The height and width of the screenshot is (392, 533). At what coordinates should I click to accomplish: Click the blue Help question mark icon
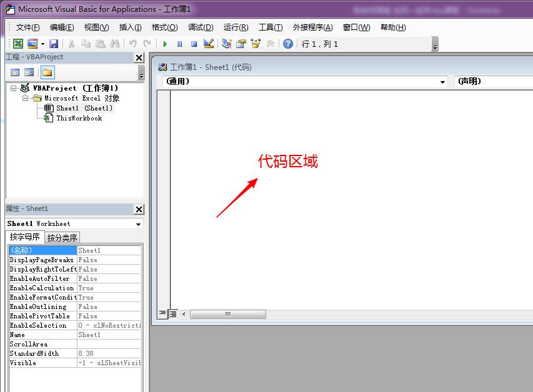(288, 44)
